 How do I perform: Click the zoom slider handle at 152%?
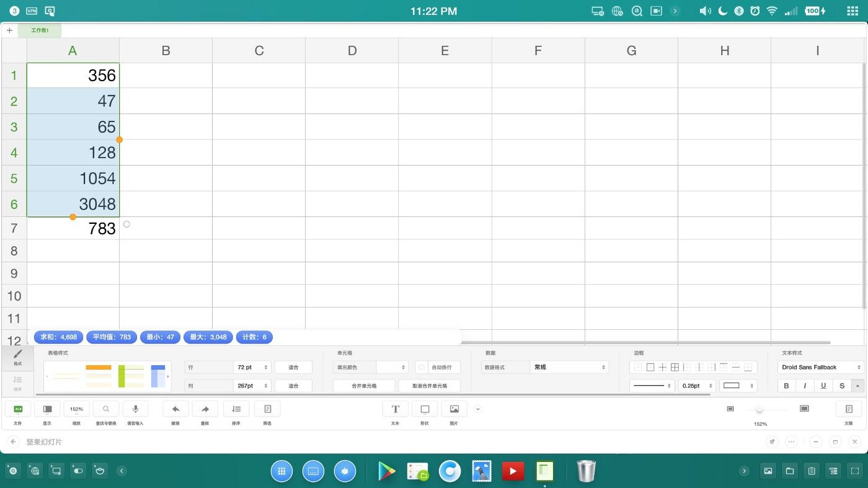pyautogui.click(x=759, y=409)
